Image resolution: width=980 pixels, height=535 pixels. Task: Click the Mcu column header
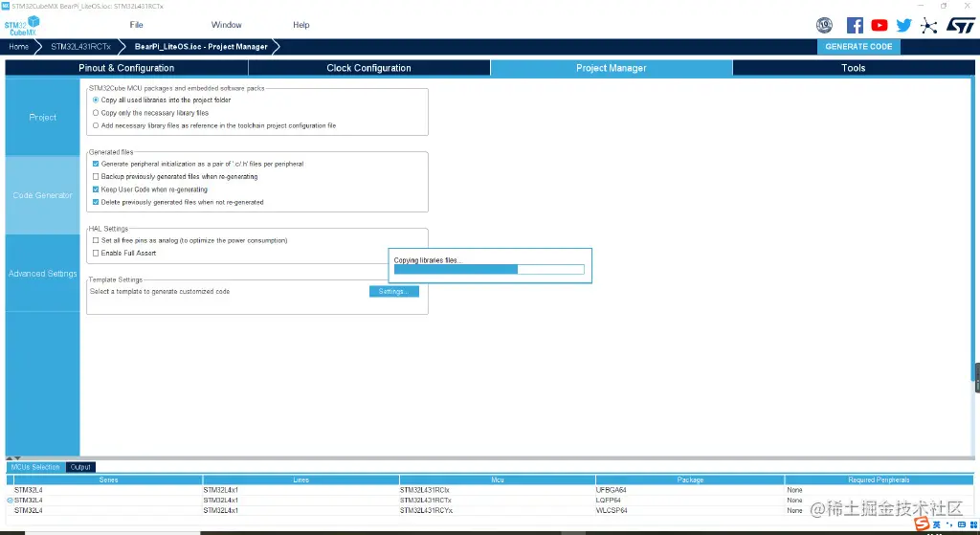(498, 480)
